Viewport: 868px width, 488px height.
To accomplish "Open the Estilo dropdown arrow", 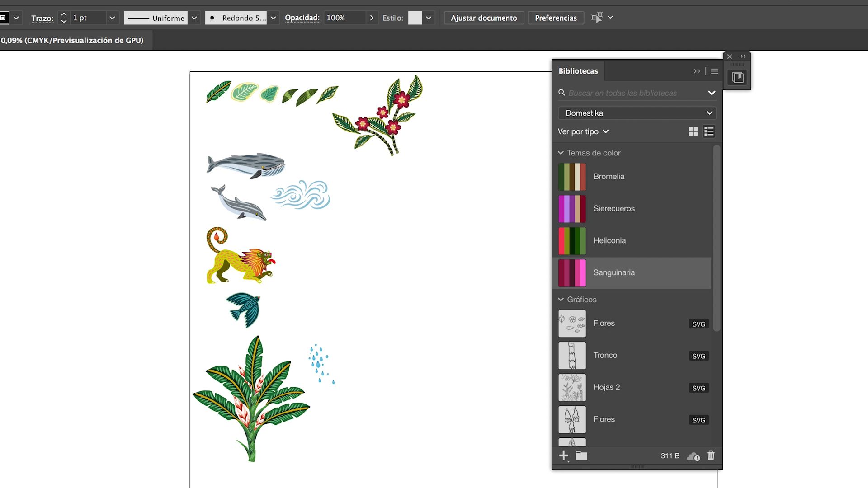I will 429,18.
